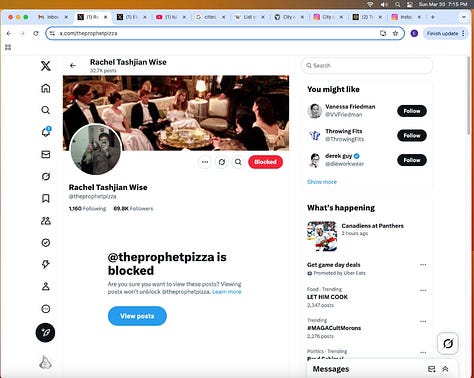This screenshot has height=378, width=474.
Task: Bookmark this page with star icon
Action: point(395,33)
